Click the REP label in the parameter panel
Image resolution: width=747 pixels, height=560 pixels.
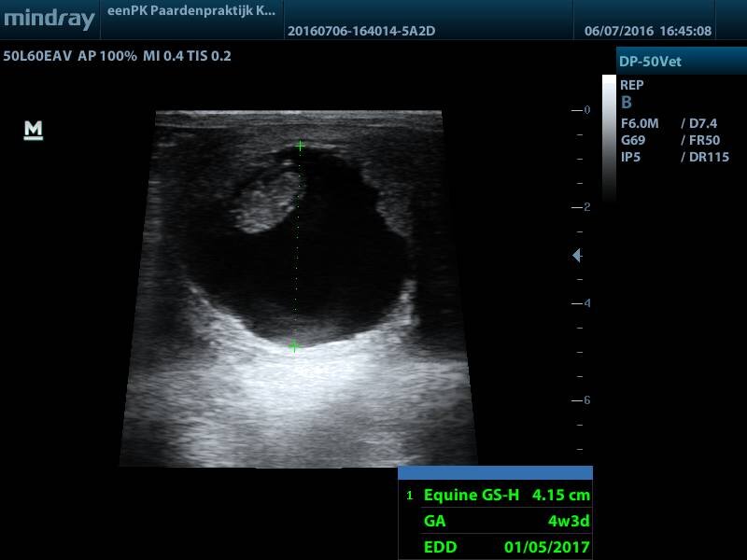(632, 85)
